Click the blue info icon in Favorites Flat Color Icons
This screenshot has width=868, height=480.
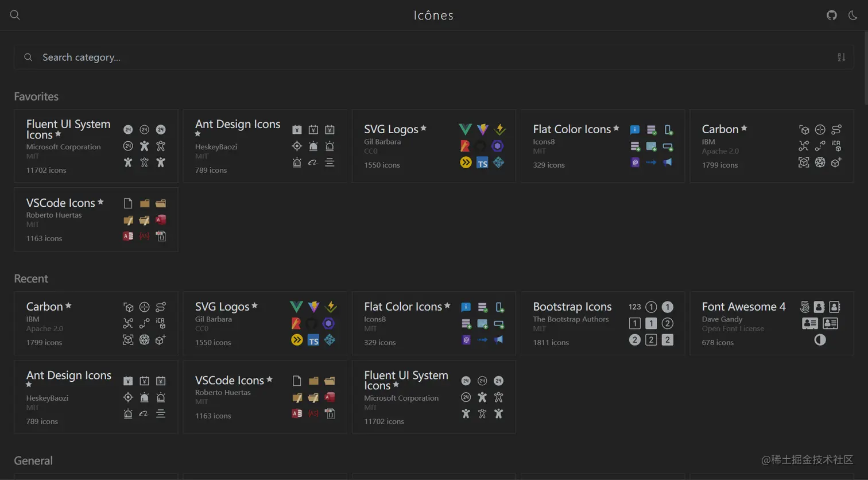[x=635, y=130]
